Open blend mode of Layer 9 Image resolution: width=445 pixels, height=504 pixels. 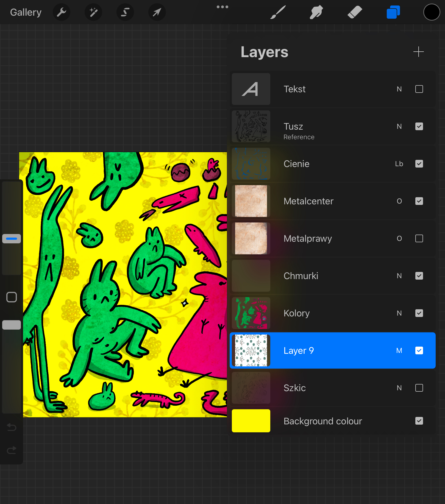(x=399, y=351)
